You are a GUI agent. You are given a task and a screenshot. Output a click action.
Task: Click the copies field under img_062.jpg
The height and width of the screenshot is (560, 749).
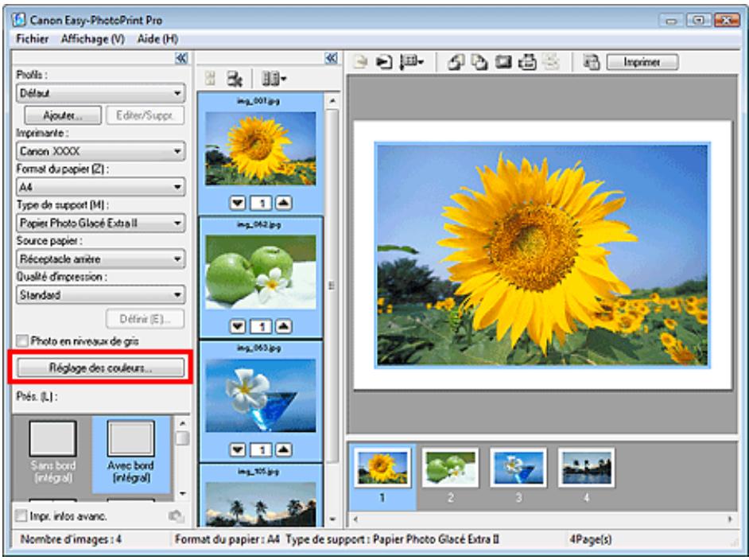[x=261, y=326]
